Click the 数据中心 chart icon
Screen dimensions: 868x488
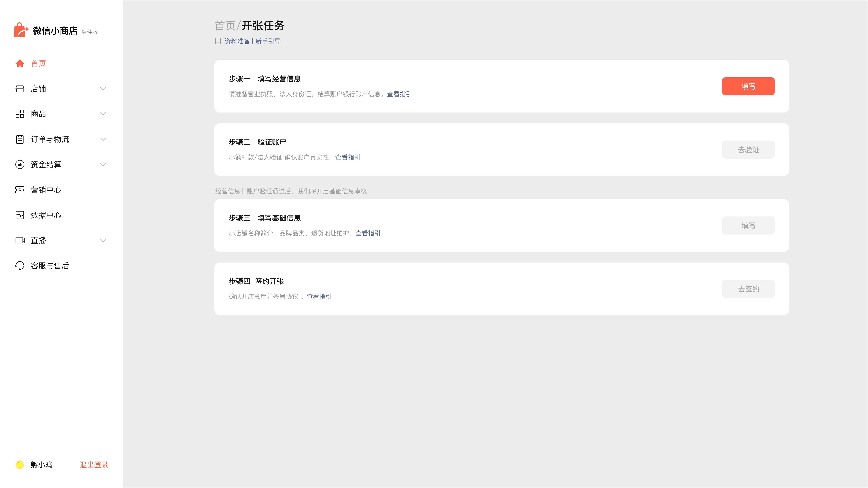(x=20, y=215)
